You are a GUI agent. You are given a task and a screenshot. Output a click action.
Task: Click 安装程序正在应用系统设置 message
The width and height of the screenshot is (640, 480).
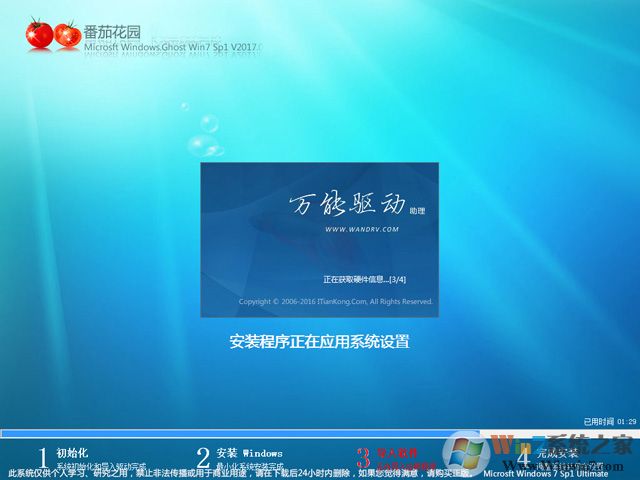319,341
